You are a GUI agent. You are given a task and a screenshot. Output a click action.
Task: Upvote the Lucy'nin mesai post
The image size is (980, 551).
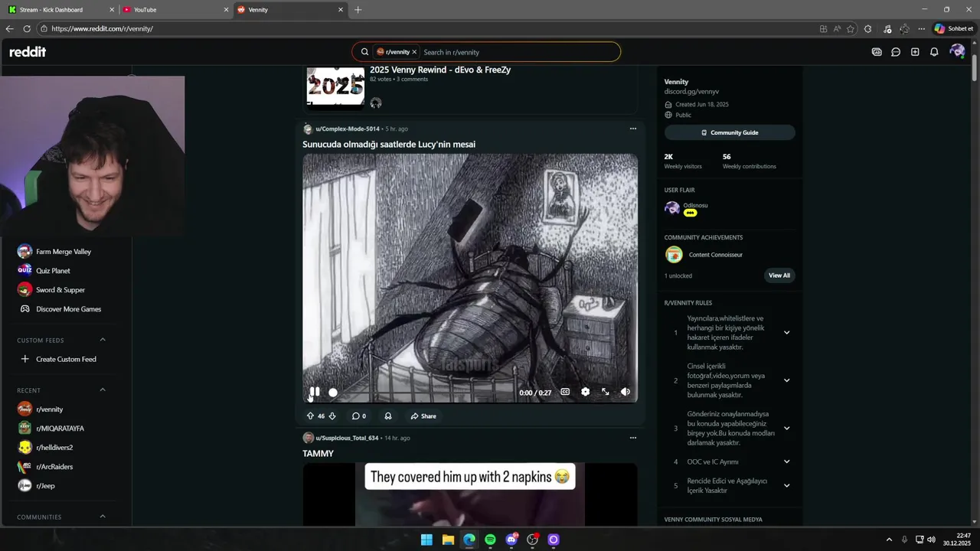(310, 416)
